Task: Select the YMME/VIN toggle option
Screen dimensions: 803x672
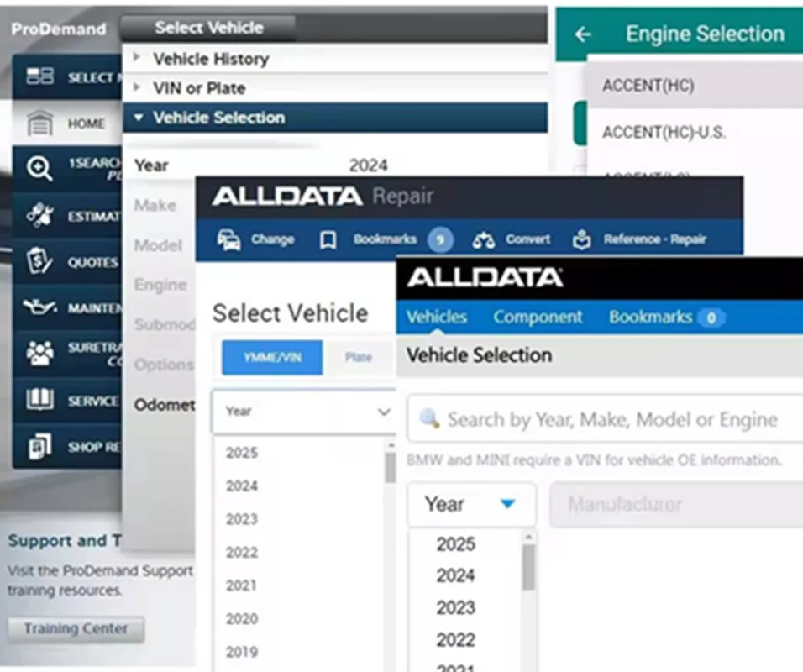Action: click(270, 357)
